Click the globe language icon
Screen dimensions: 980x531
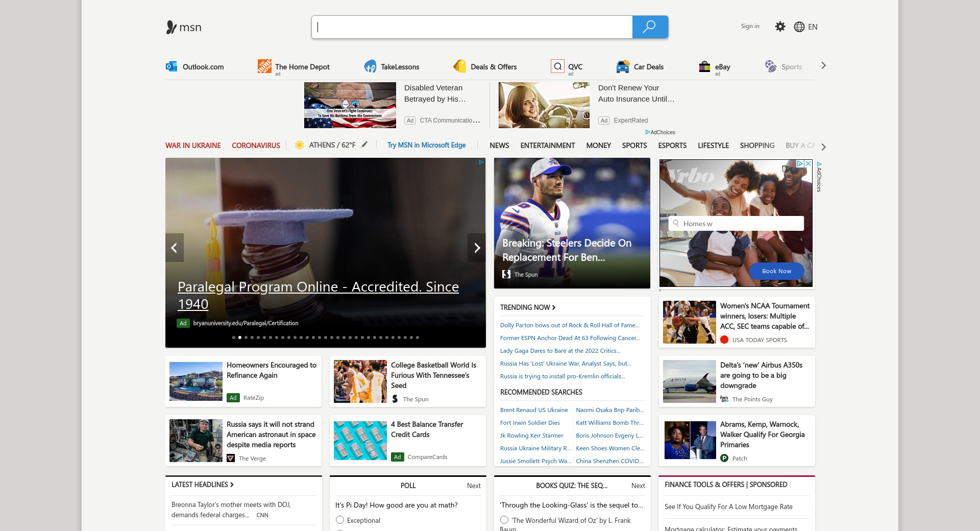(799, 27)
